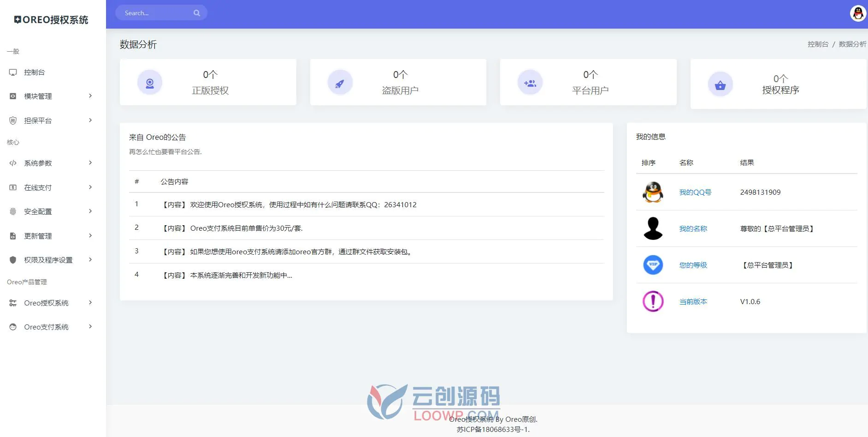Click the 正版授权 card icon

tap(150, 83)
